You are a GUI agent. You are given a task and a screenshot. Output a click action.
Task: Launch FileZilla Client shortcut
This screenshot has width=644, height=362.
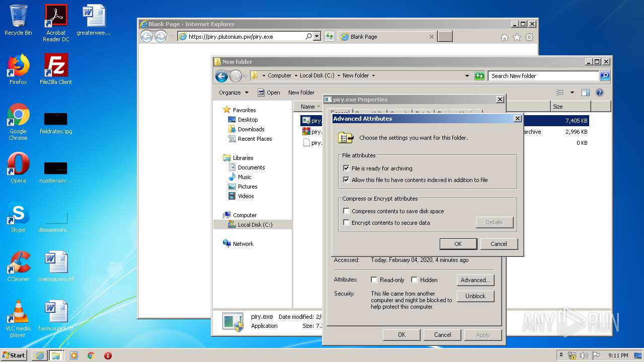click(x=56, y=69)
